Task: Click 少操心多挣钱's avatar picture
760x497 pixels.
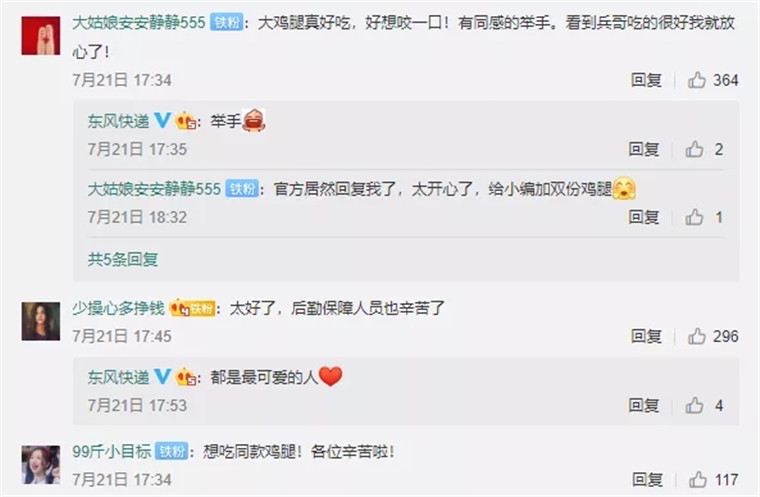Action: point(41,321)
